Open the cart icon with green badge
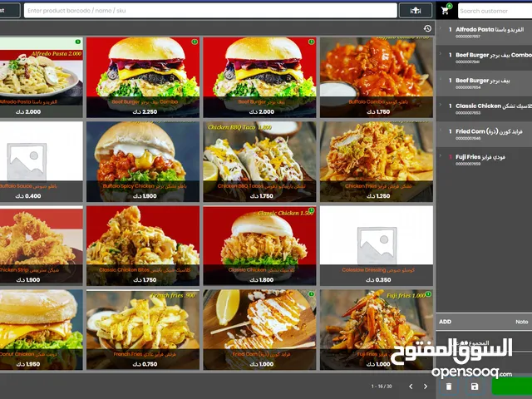Image resolution: width=532 pixels, height=399 pixels. coord(446,10)
